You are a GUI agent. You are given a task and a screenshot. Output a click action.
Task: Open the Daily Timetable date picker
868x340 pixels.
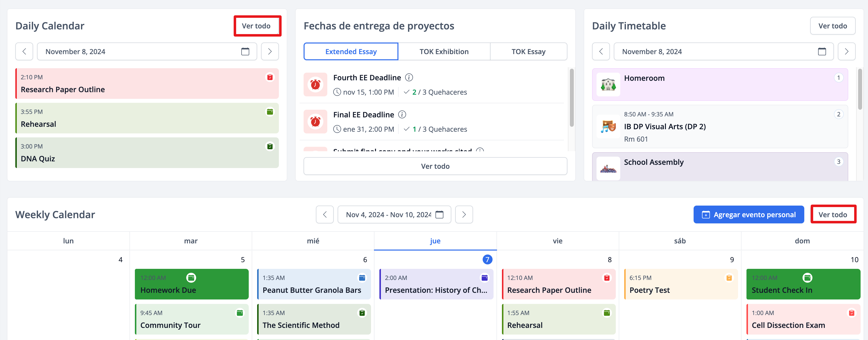tap(822, 52)
